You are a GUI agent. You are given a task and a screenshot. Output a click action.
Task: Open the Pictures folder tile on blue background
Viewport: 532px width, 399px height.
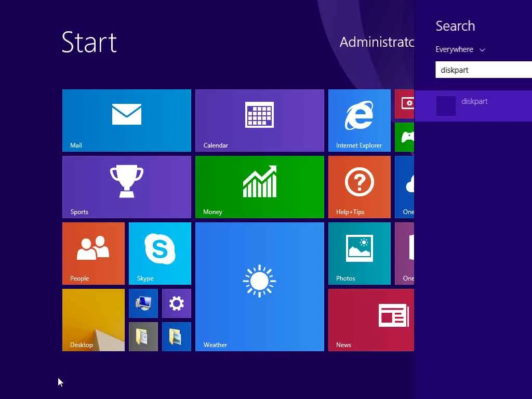[177, 337]
